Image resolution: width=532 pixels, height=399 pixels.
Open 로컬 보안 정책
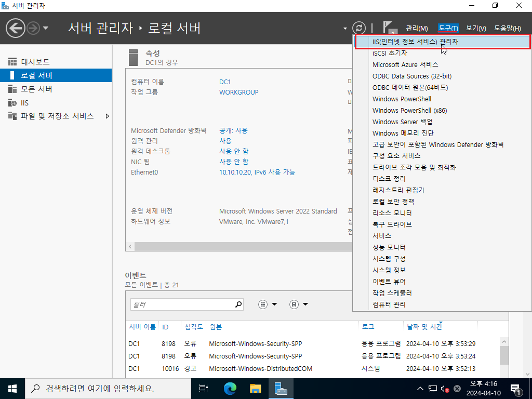click(x=443, y=202)
